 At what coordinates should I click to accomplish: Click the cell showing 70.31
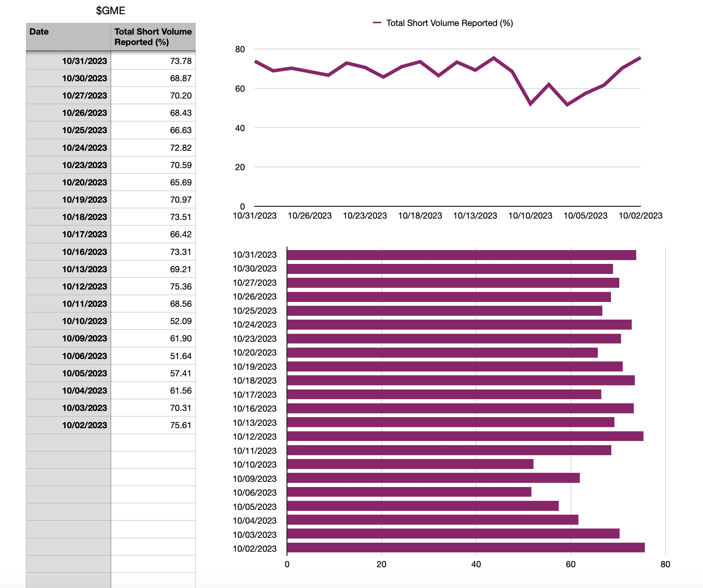point(153,408)
